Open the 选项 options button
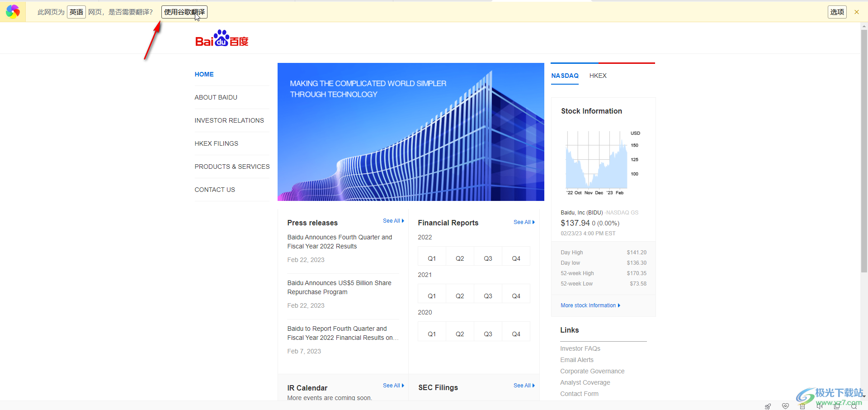 tap(837, 12)
